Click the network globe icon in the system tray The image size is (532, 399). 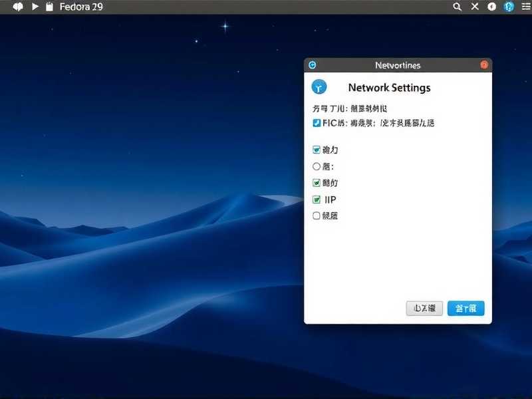(x=509, y=7)
